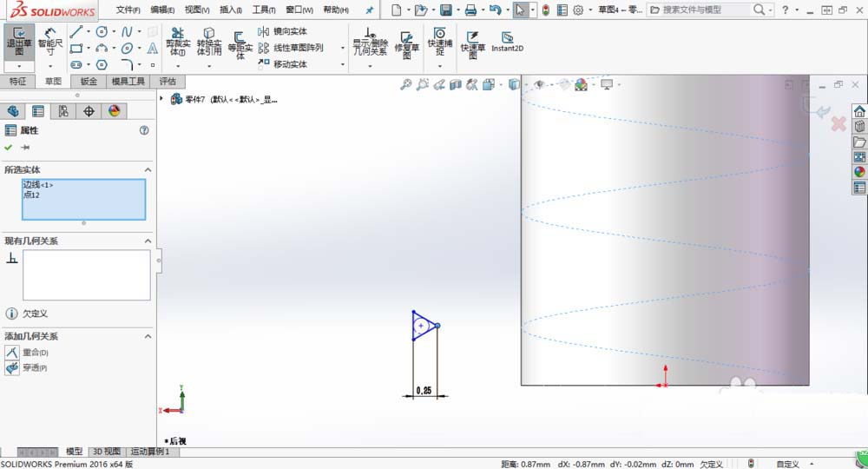Screen dimensions: 868x469
Task: Select 点12 in selected entities list
Action: [x=31, y=195]
